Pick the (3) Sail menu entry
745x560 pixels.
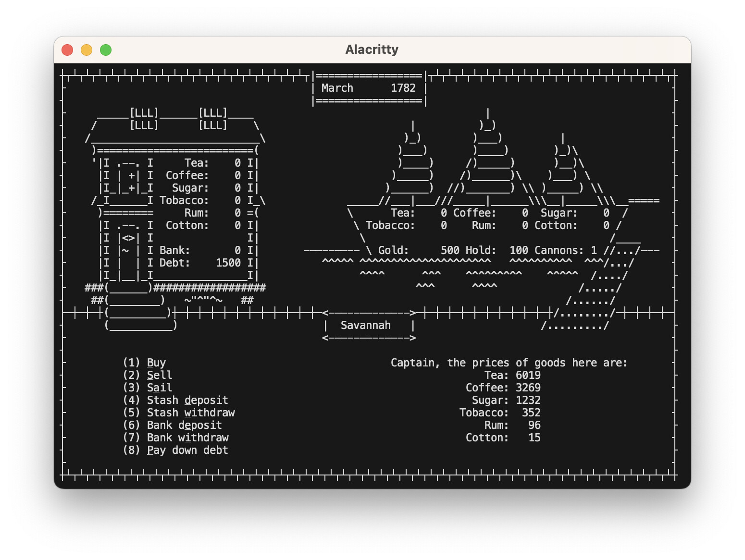click(x=147, y=388)
